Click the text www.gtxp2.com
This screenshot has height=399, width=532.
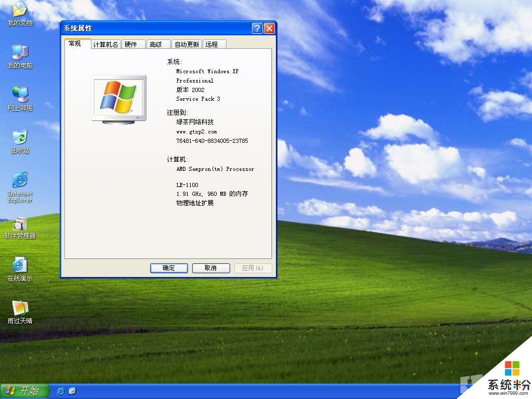[x=196, y=131]
